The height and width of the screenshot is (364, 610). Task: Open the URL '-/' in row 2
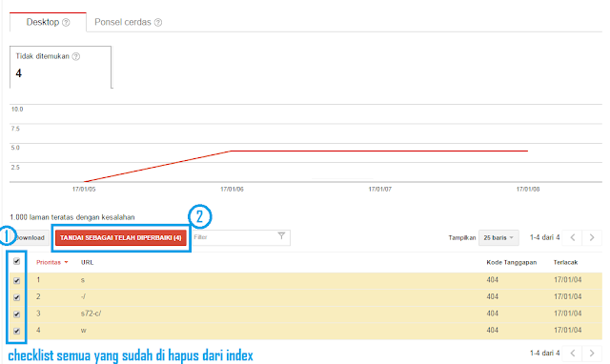pos(83,296)
